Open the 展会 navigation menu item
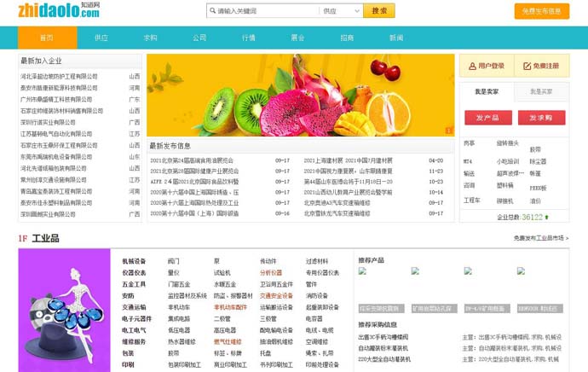588x372 pixels. coord(297,38)
